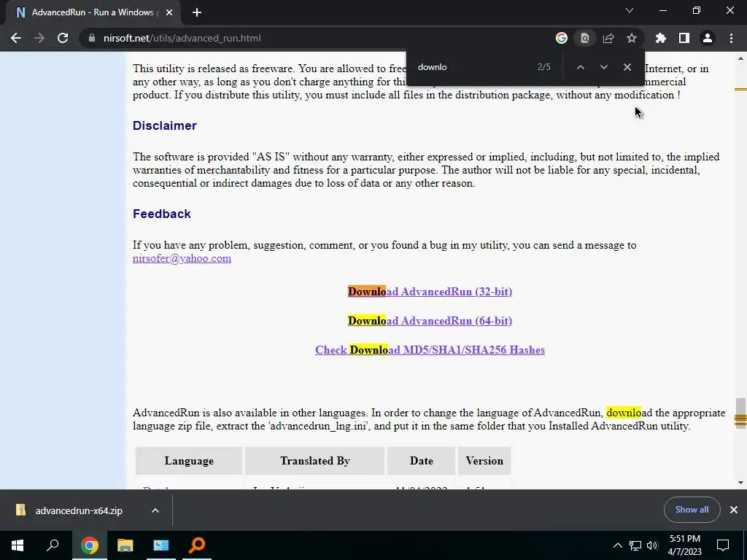Open File Explorer from taskbar
Image resolution: width=747 pixels, height=560 pixels.
tap(125, 545)
